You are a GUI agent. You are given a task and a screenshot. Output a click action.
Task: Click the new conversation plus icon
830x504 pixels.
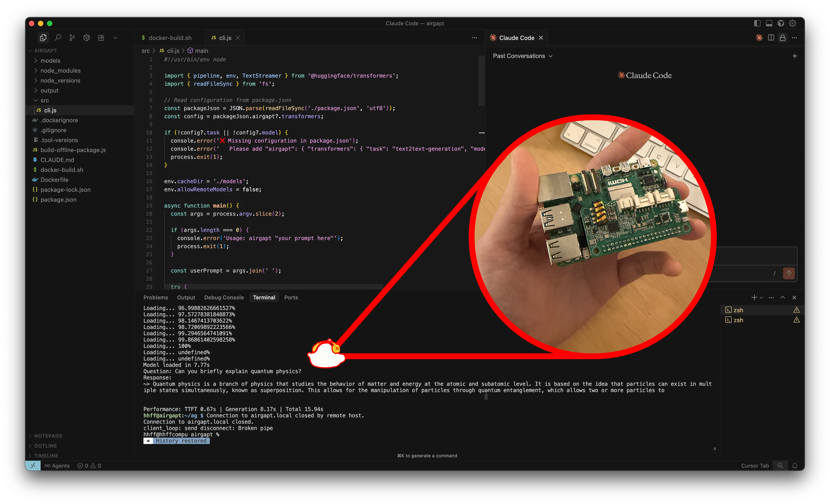[x=795, y=56]
